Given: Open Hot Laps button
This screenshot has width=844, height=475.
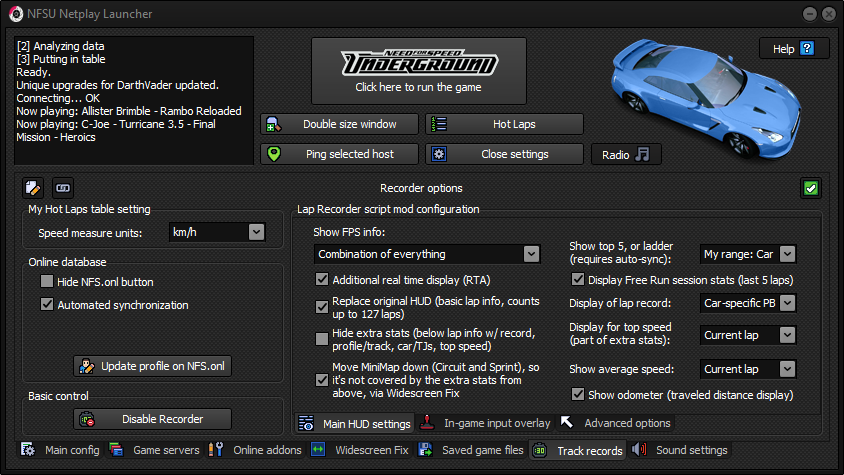Looking at the screenshot, I should click(x=504, y=124).
